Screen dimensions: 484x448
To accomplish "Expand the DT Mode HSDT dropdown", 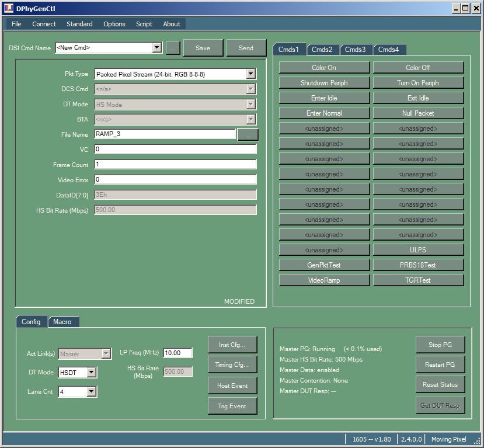I will (x=92, y=372).
